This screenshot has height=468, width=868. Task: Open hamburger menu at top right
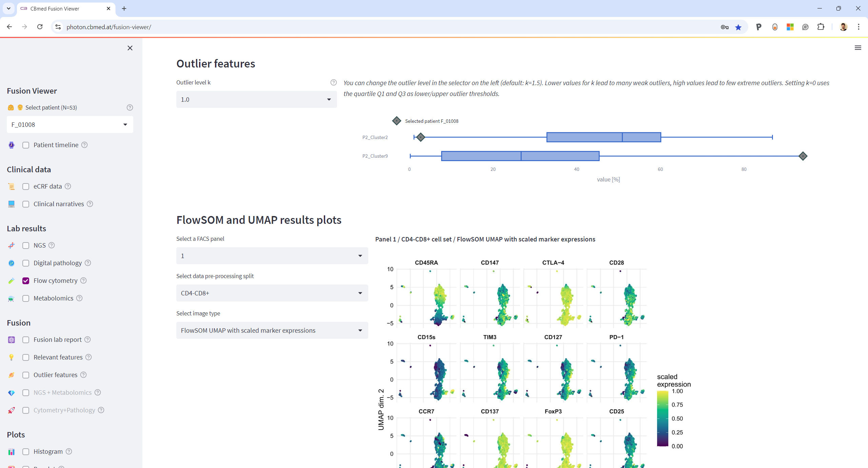(857, 48)
